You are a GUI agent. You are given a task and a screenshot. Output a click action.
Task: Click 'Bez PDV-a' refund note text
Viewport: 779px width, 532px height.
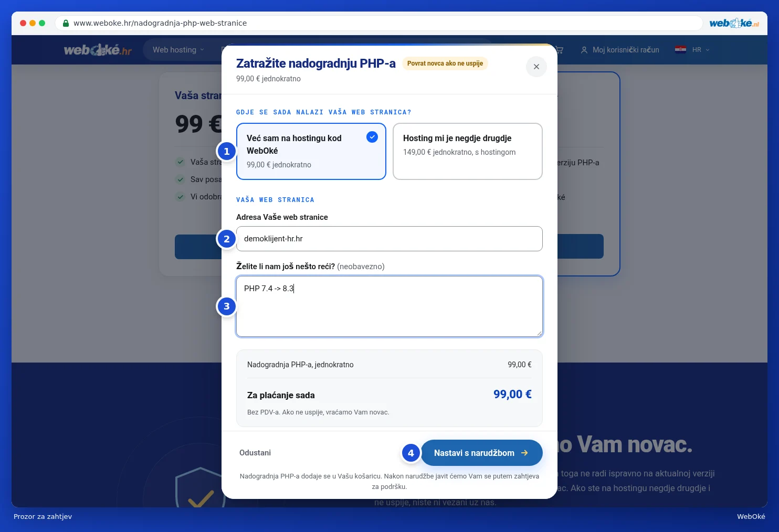click(x=318, y=412)
